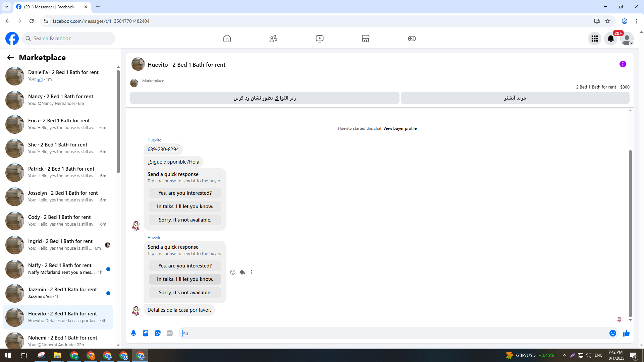Bookmark this page with the star
Screen dimensions: 644x362
point(608,21)
